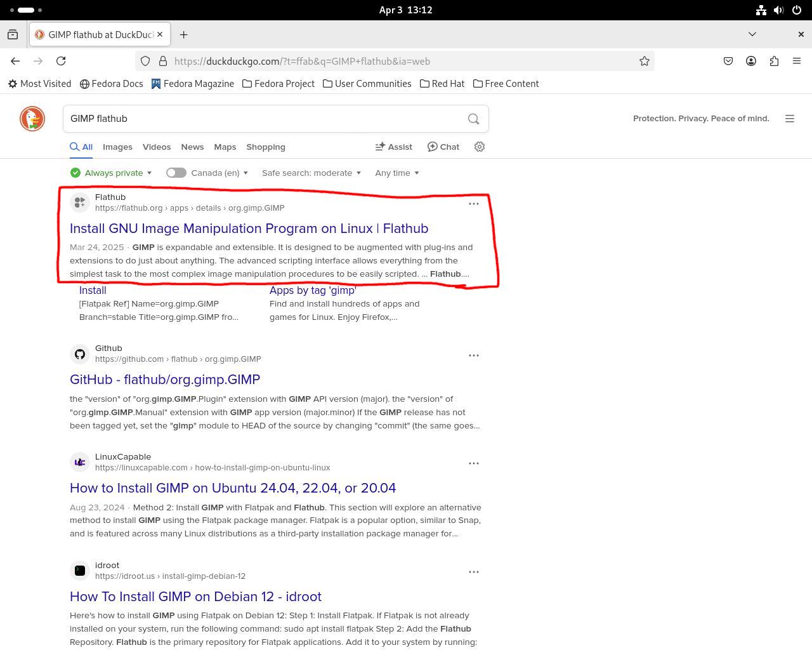Open site information via the padlock icon
Image resolution: width=812 pixels, height=650 pixels.
click(162, 61)
